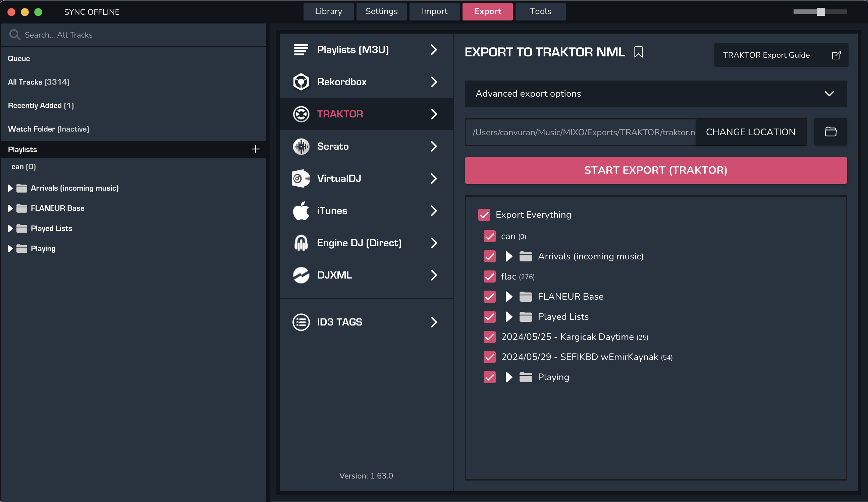The height and width of the screenshot is (502, 868).
Task: Toggle the flac (276) checkbox
Action: click(489, 276)
